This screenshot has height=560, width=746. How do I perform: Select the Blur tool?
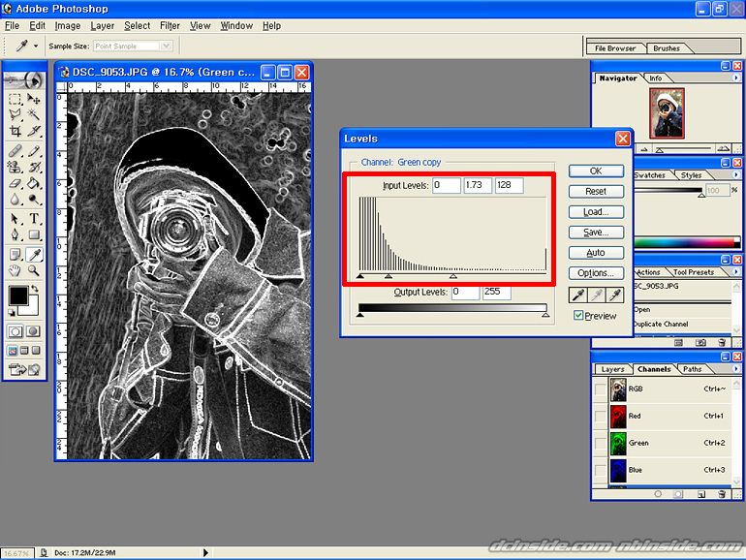click(15, 199)
